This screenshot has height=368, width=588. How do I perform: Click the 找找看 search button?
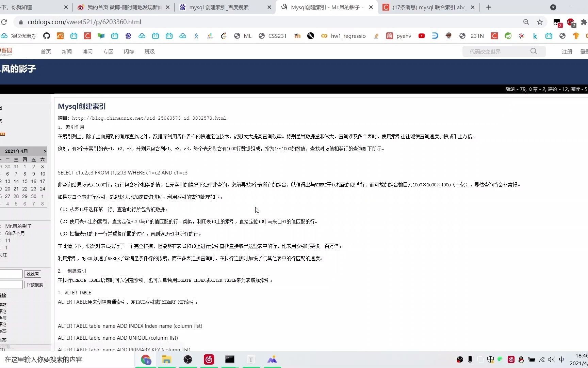click(32, 274)
